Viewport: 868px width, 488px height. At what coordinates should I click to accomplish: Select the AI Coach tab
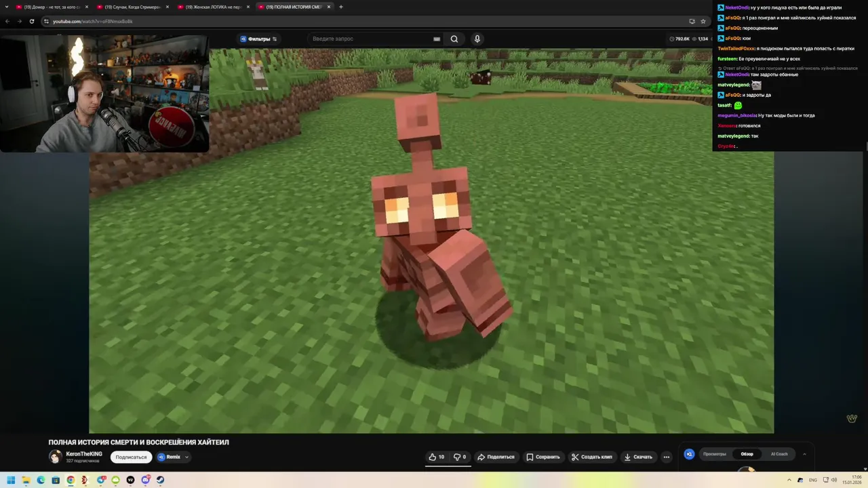(779, 454)
